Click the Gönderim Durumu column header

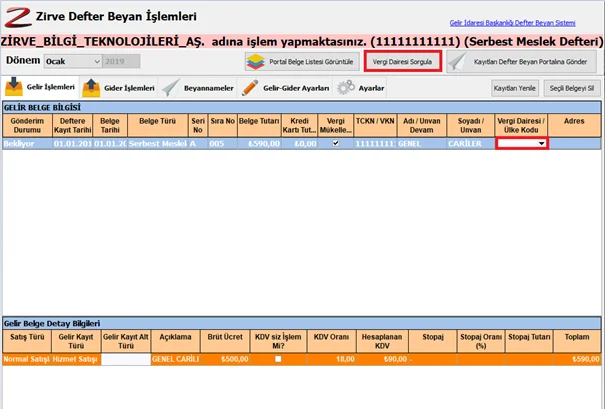tap(27, 125)
